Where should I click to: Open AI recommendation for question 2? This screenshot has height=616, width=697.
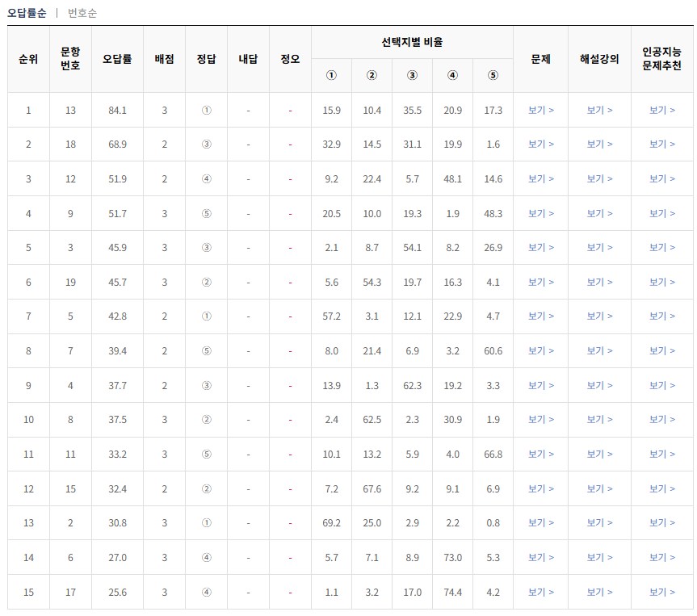(x=661, y=523)
